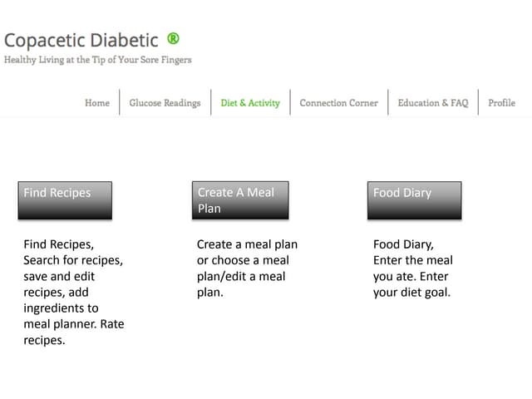532x399 pixels.
Task: Navigate to Education & FAQ
Action: pyautogui.click(x=432, y=103)
